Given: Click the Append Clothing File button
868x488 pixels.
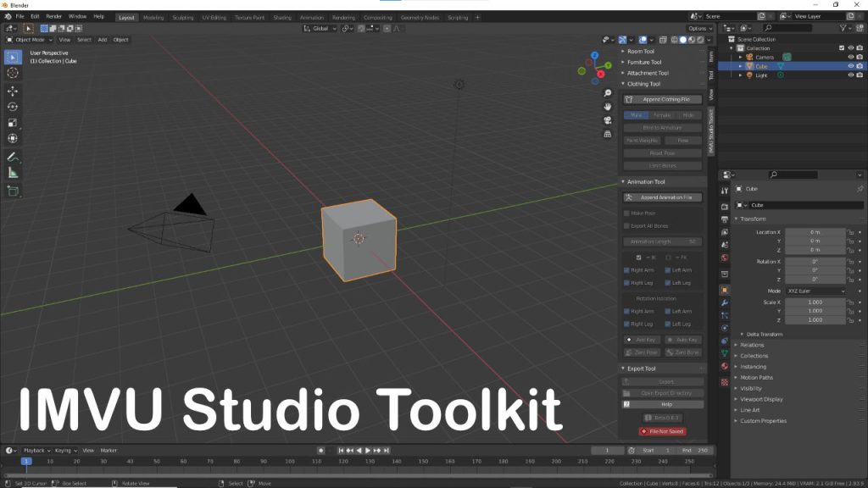Looking at the screenshot, I should (663, 99).
